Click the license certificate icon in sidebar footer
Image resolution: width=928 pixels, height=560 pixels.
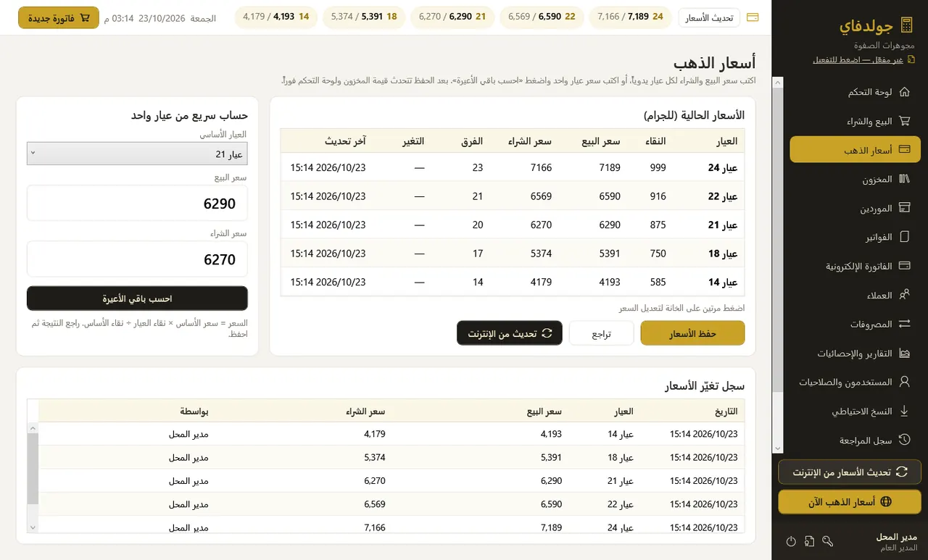(x=810, y=541)
